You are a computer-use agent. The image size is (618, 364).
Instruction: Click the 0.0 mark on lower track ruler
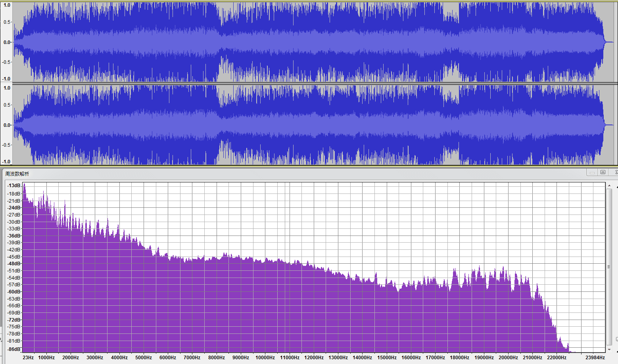pos(7,125)
